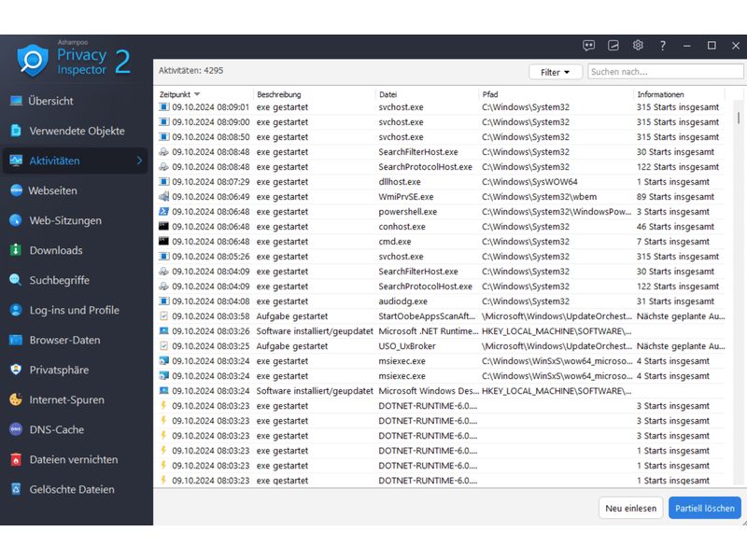This screenshot has height=560, width=747.
Task: Click the Dateien vernichten shredder icon
Action: pyautogui.click(x=16, y=459)
